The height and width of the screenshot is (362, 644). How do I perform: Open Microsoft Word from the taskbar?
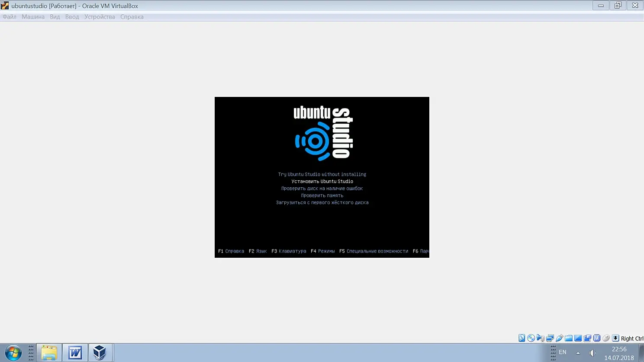point(75,353)
